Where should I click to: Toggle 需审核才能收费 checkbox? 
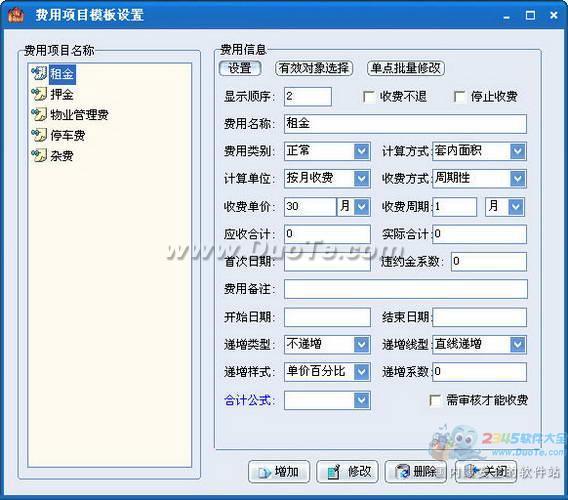(435, 400)
